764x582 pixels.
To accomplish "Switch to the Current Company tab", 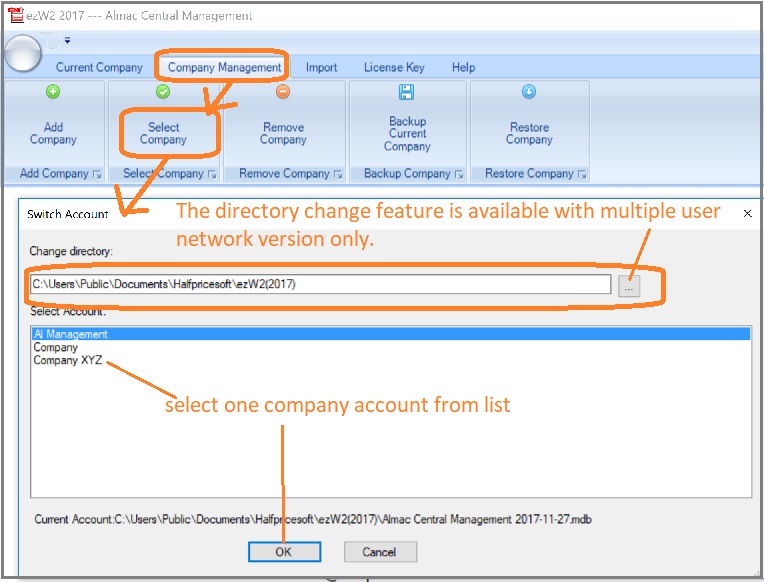I will (x=99, y=68).
